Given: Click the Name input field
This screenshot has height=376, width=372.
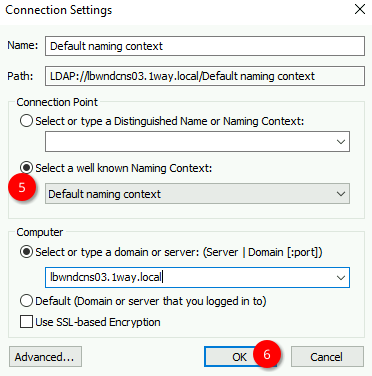Looking at the screenshot, I should (205, 46).
